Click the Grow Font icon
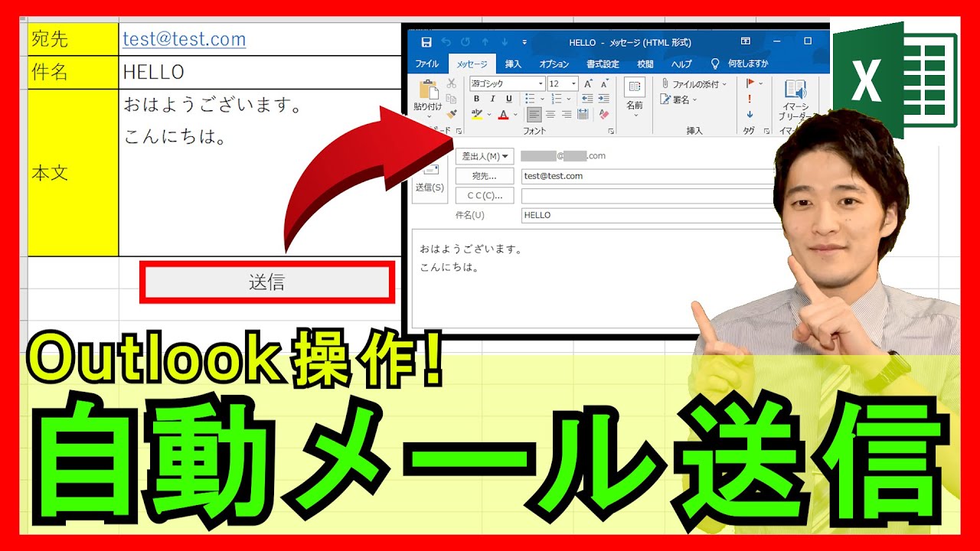Viewport: 980px width, 551px height. tap(588, 83)
